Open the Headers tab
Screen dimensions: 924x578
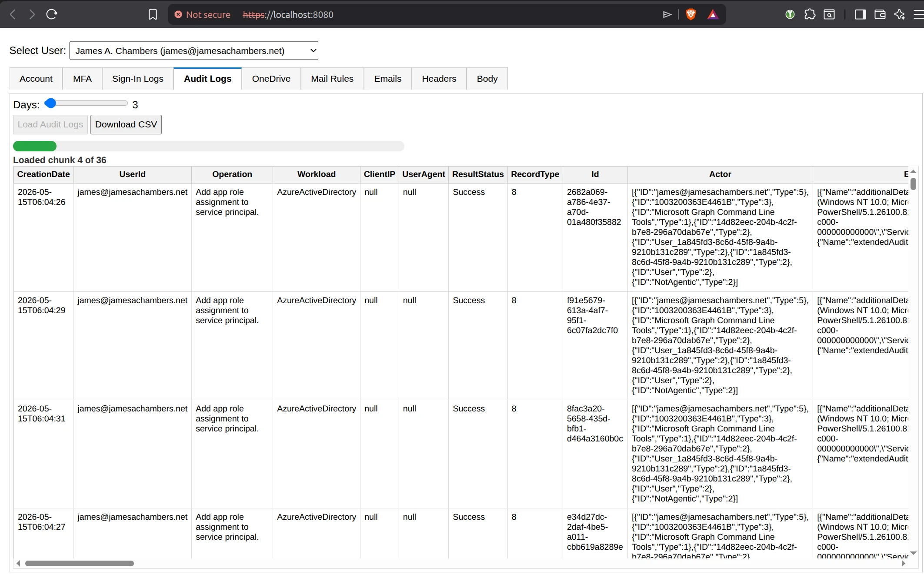pos(439,79)
